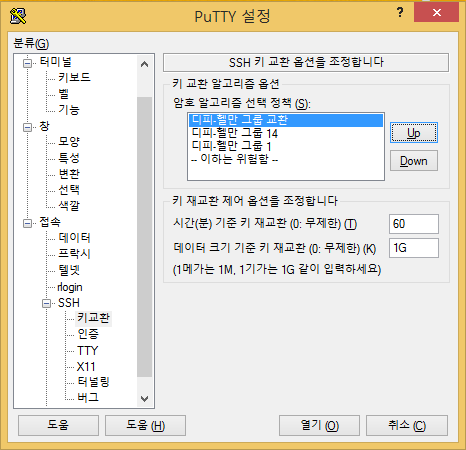Screen dimensions: 466x450
Task: Click the 열기 (O) button
Action: coord(319,425)
